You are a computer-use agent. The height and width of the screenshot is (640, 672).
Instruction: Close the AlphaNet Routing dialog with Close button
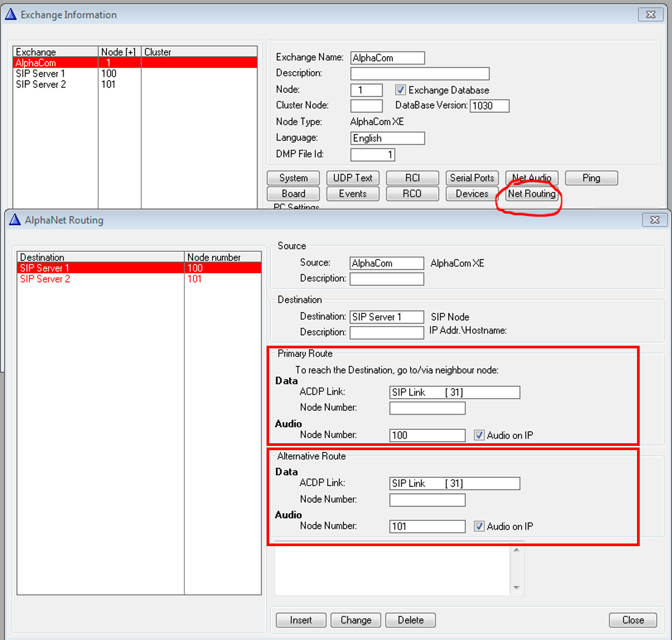tap(633, 620)
